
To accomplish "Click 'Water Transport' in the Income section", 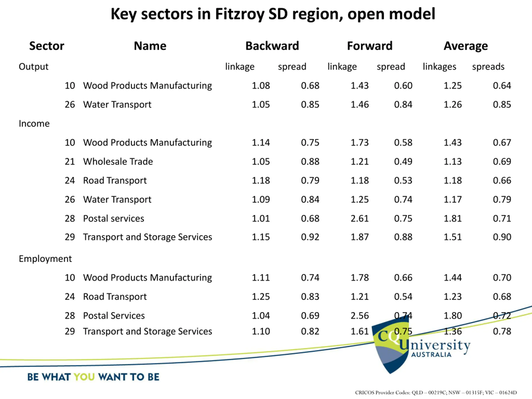I will pyautogui.click(x=117, y=200).
